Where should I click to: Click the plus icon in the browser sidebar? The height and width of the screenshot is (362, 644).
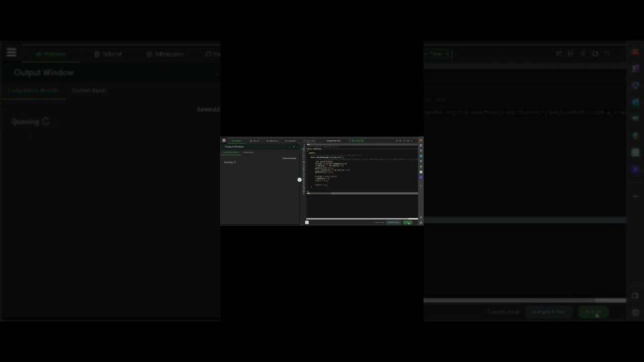pyautogui.click(x=421, y=186)
